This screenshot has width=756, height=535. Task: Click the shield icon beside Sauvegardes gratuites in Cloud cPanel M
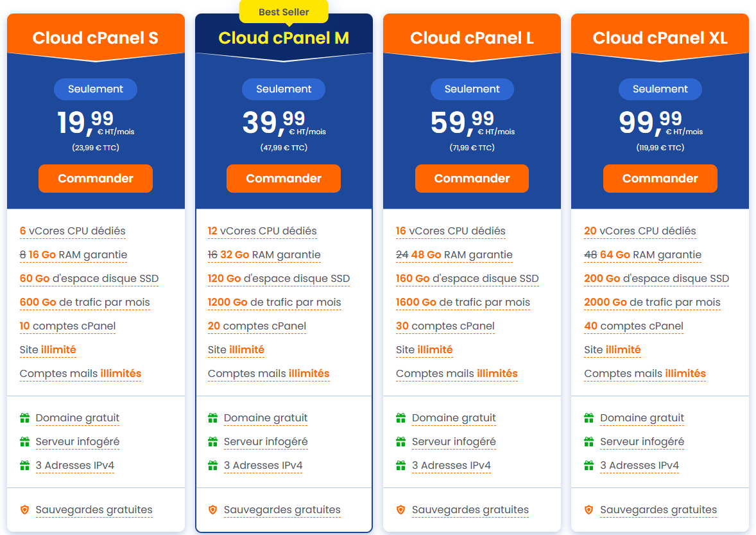213,509
